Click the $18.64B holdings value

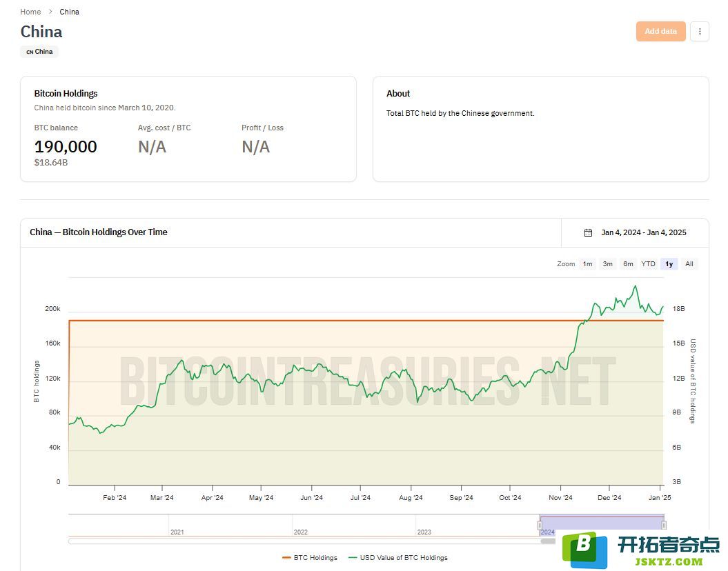click(51, 162)
